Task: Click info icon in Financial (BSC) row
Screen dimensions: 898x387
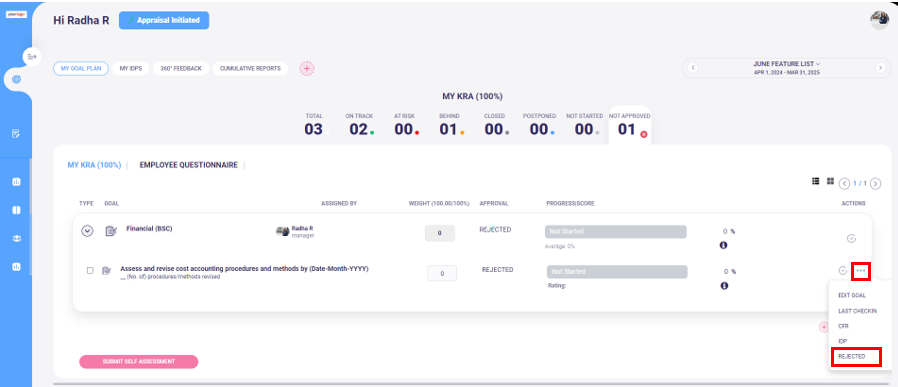Action: 723,245
